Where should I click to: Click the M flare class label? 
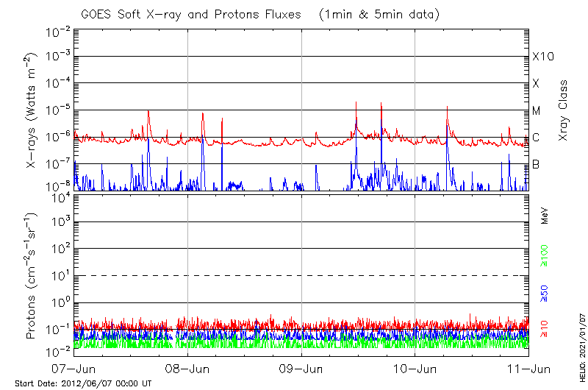click(537, 111)
